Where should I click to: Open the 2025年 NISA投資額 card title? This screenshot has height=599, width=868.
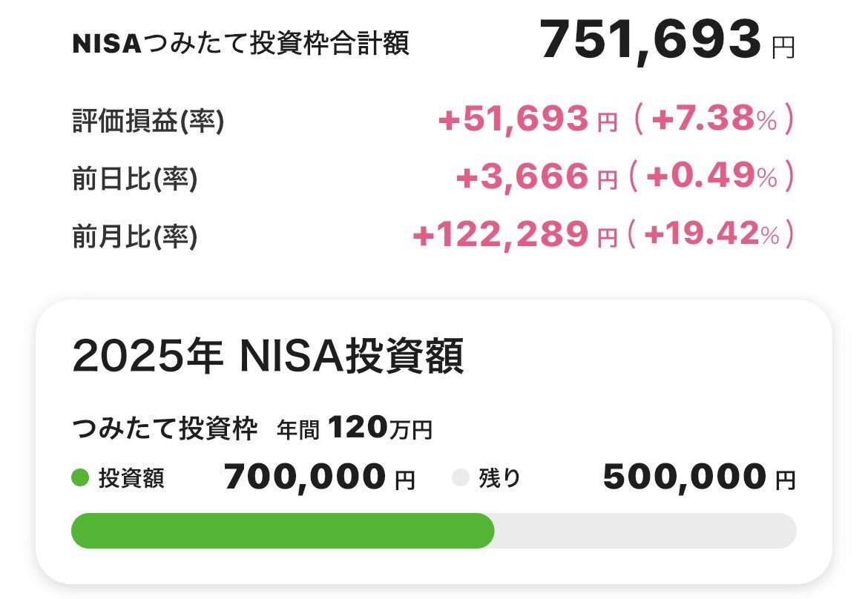pos(268,356)
